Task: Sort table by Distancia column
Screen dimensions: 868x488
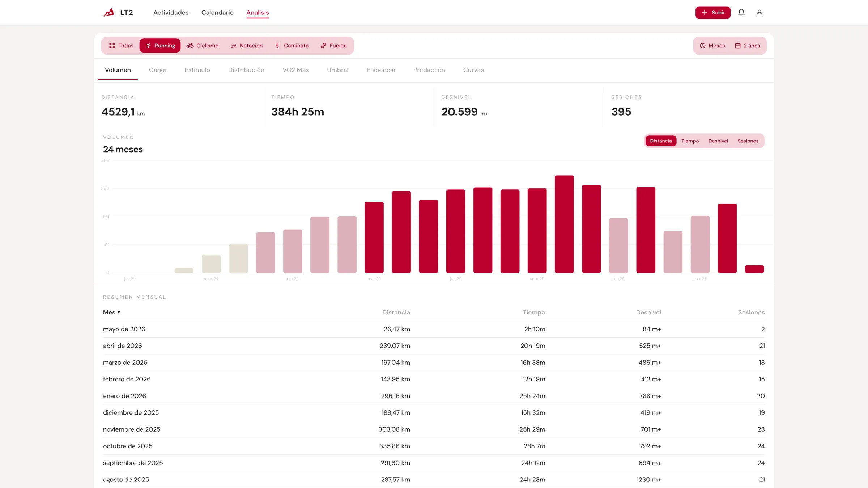Action: pos(396,312)
